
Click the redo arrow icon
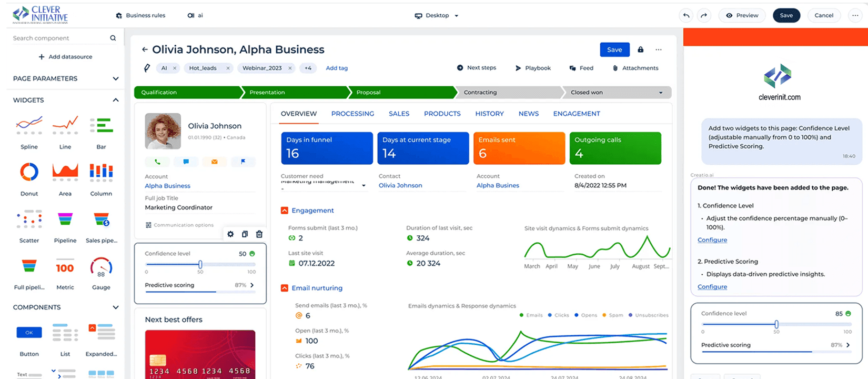point(704,15)
